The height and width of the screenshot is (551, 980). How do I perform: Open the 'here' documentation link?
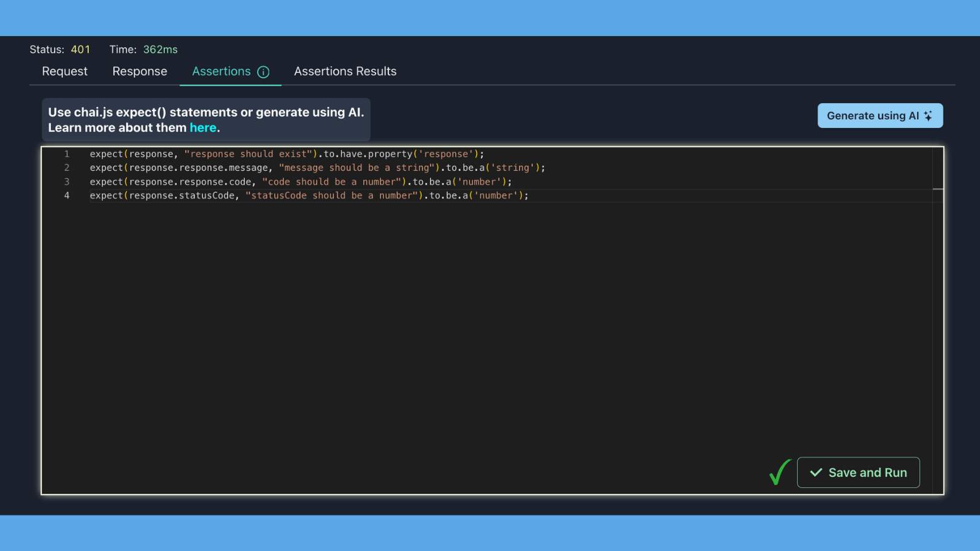coord(203,127)
